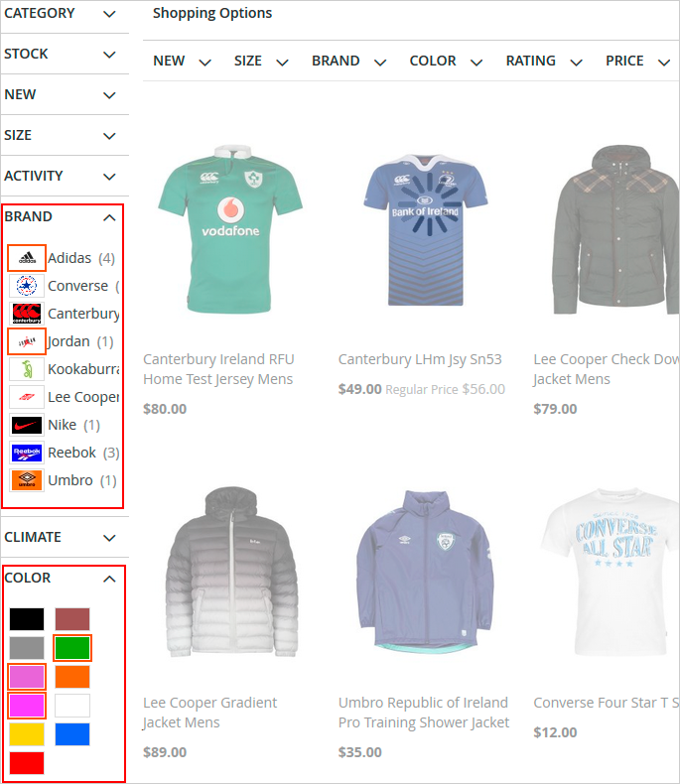
Task: Click the Kookaburra brand logo icon
Action: click(27, 369)
